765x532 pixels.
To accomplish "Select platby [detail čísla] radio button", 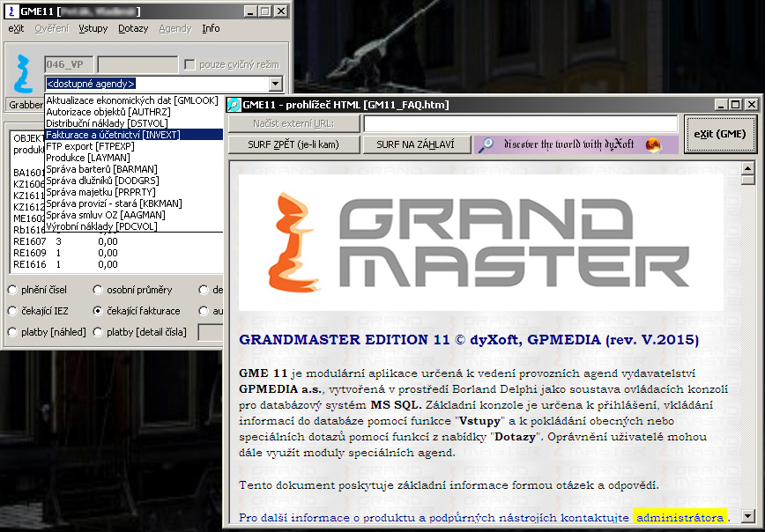I will click(98, 332).
